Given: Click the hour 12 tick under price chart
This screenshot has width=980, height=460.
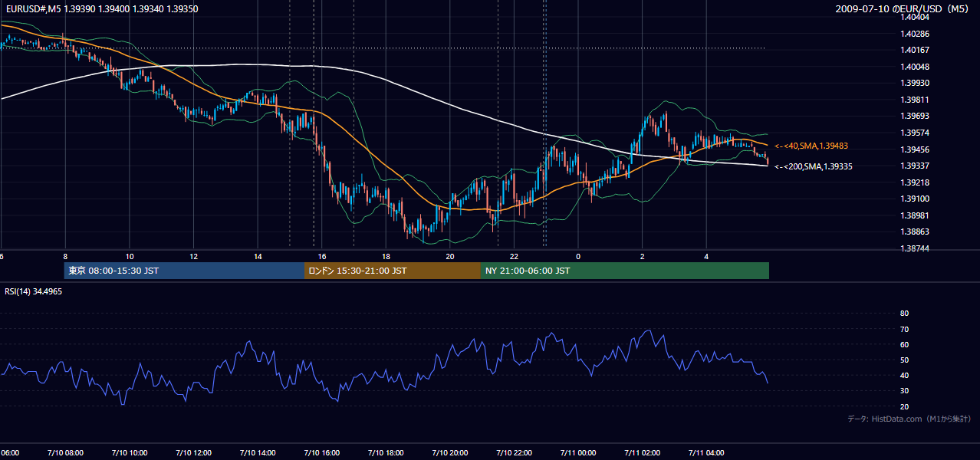Looking at the screenshot, I should pyautogui.click(x=193, y=257).
